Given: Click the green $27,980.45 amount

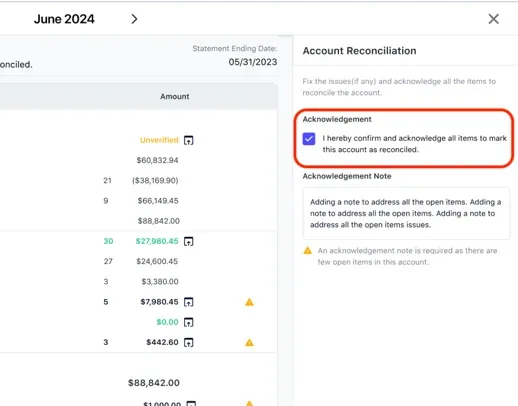Looking at the screenshot, I should click(157, 241).
